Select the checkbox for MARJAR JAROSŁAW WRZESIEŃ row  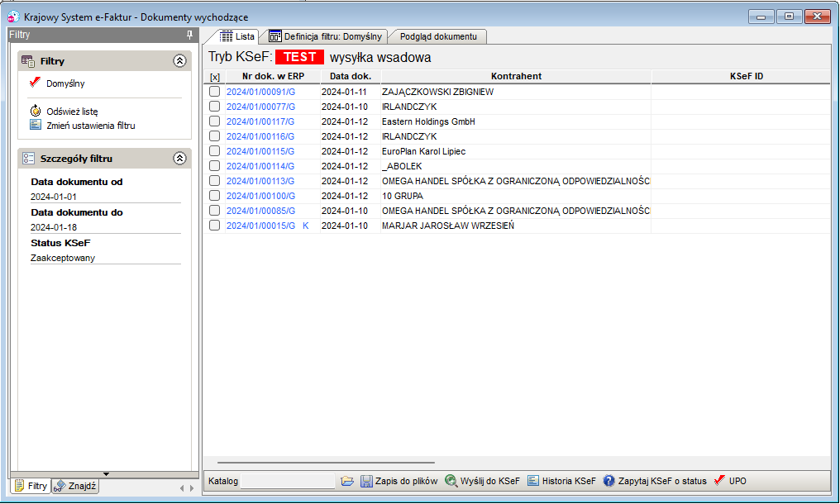214,226
